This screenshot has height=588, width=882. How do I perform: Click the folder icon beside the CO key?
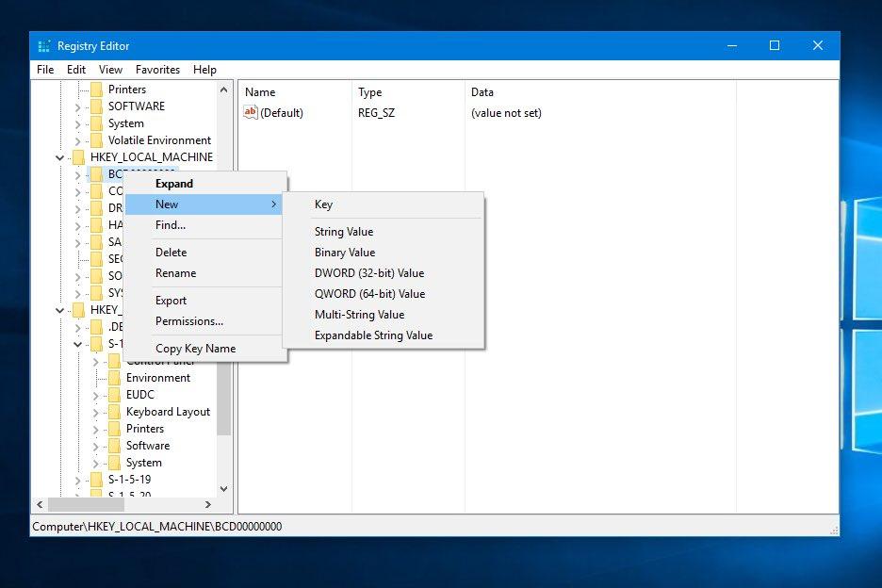pyautogui.click(x=97, y=191)
